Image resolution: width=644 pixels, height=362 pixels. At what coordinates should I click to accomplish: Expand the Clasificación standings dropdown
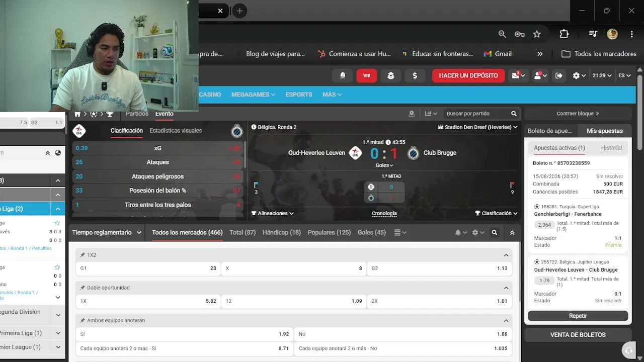coord(496,213)
